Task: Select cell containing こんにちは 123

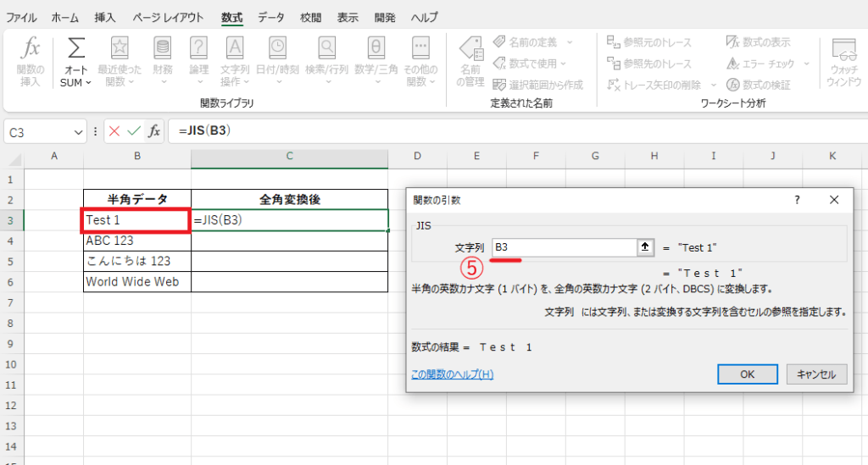Action: click(137, 261)
